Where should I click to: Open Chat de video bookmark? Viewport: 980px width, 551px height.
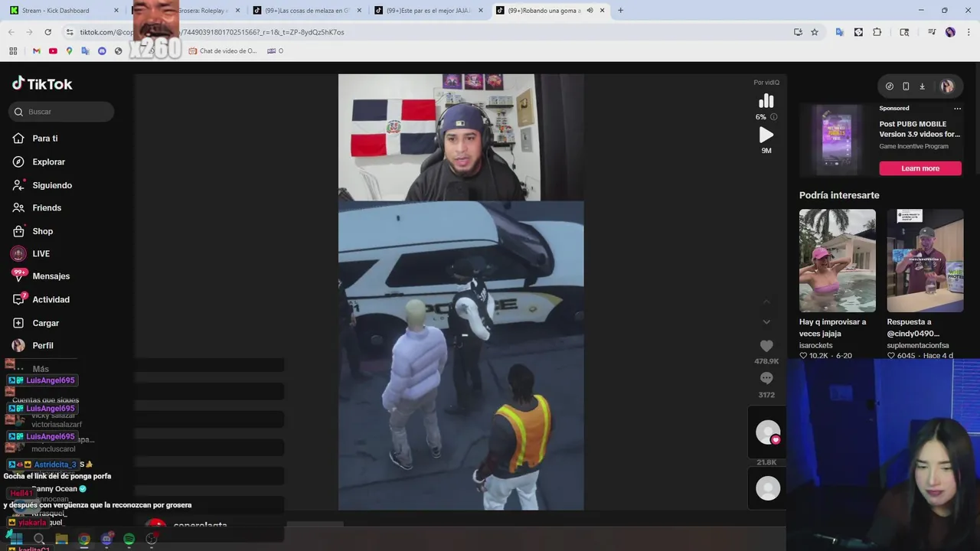point(222,51)
